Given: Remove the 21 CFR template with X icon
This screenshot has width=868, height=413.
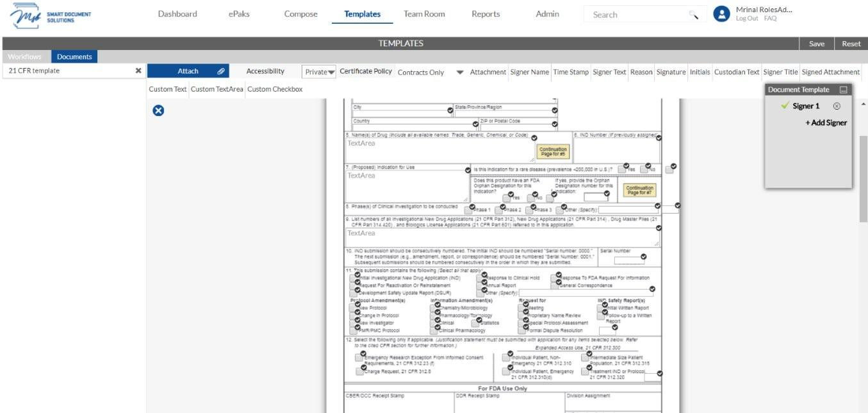Looking at the screenshot, I should click(138, 71).
